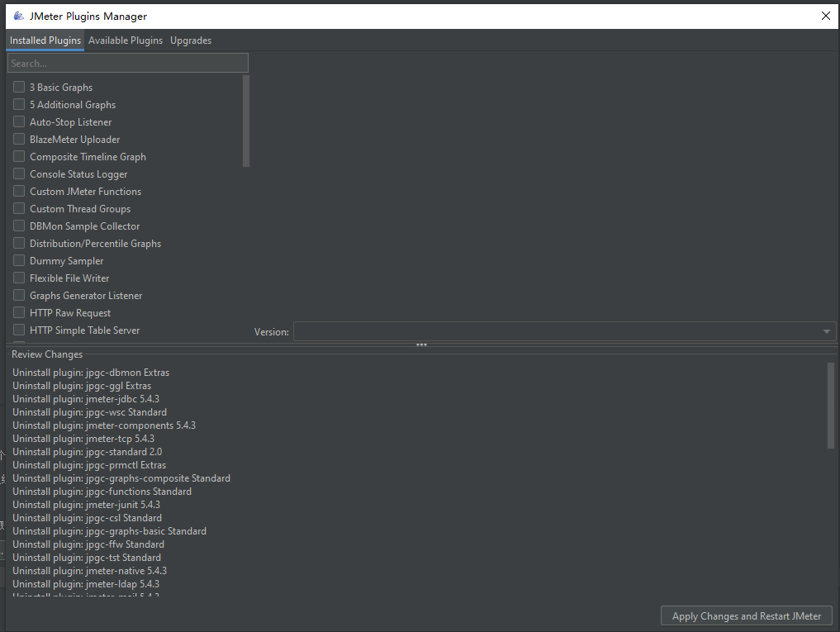Enable the Composite Timeline Graph checkbox
Viewport: 840px width, 632px height.
[x=19, y=156]
